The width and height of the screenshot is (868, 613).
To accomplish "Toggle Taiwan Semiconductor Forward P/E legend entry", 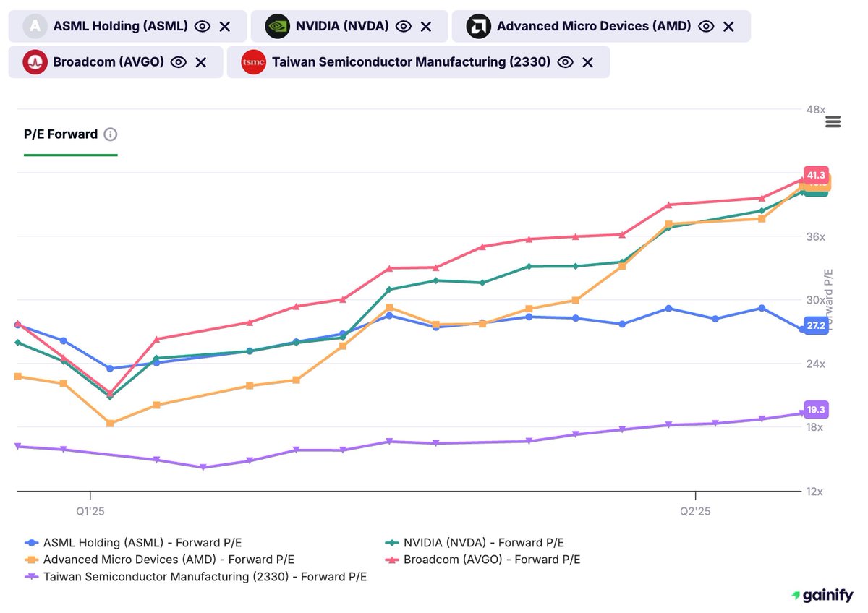I will [x=195, y=577].
